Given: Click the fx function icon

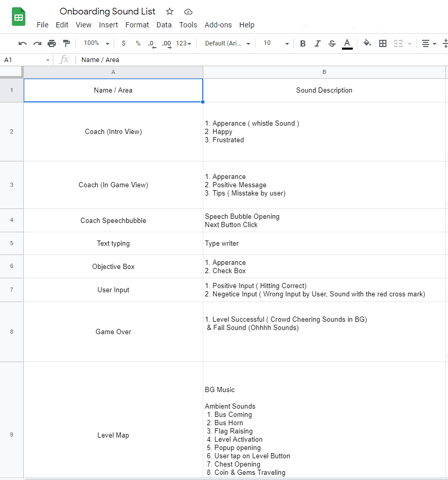Looking at the screenshot, I should (64, 59).
